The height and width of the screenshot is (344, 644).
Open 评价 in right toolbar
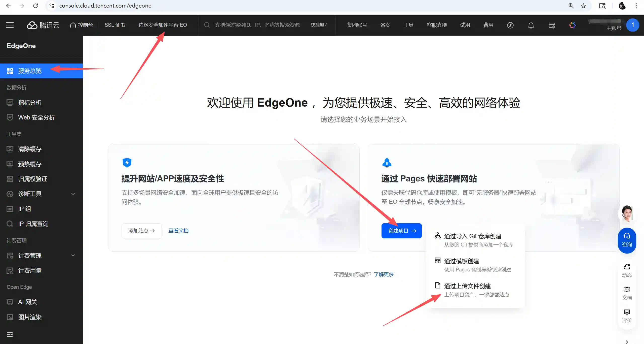pos(627,316)
